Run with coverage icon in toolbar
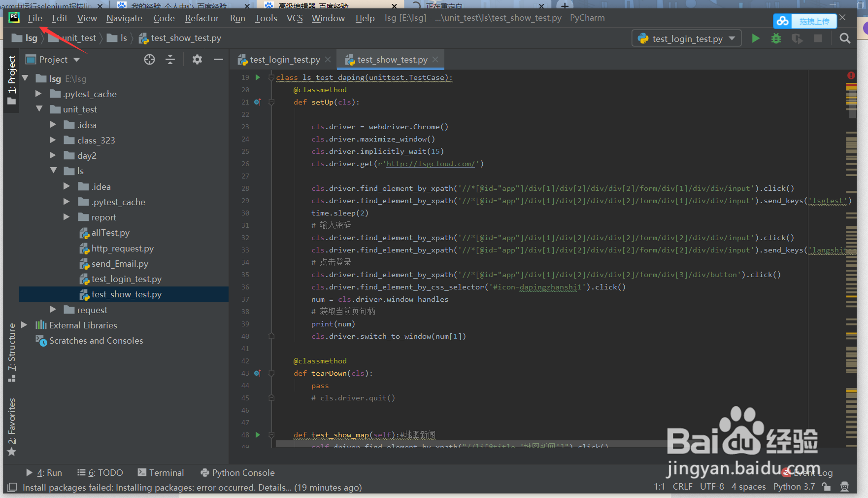This screenshot has width=868, height=498. [x=797, y=38]
